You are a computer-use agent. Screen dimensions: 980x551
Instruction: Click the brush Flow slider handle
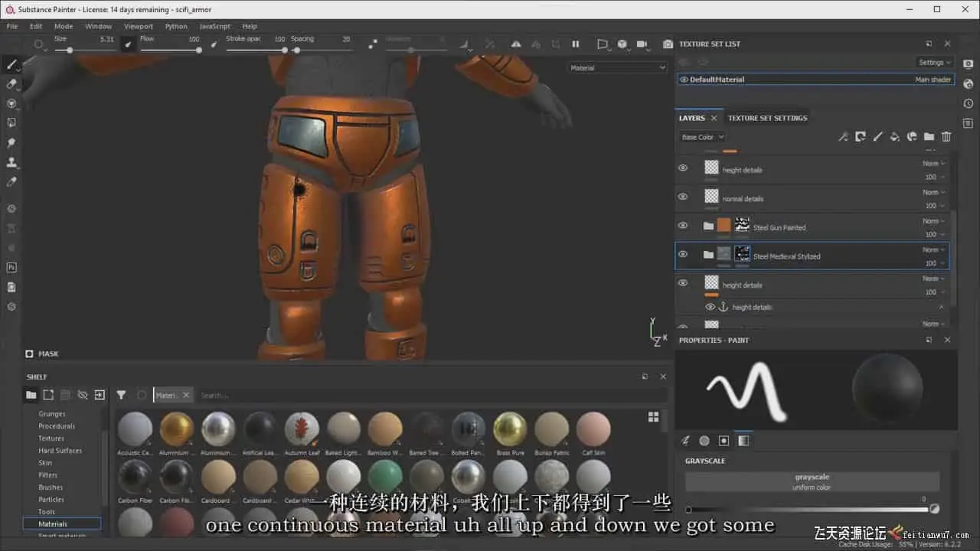(199, 51)
